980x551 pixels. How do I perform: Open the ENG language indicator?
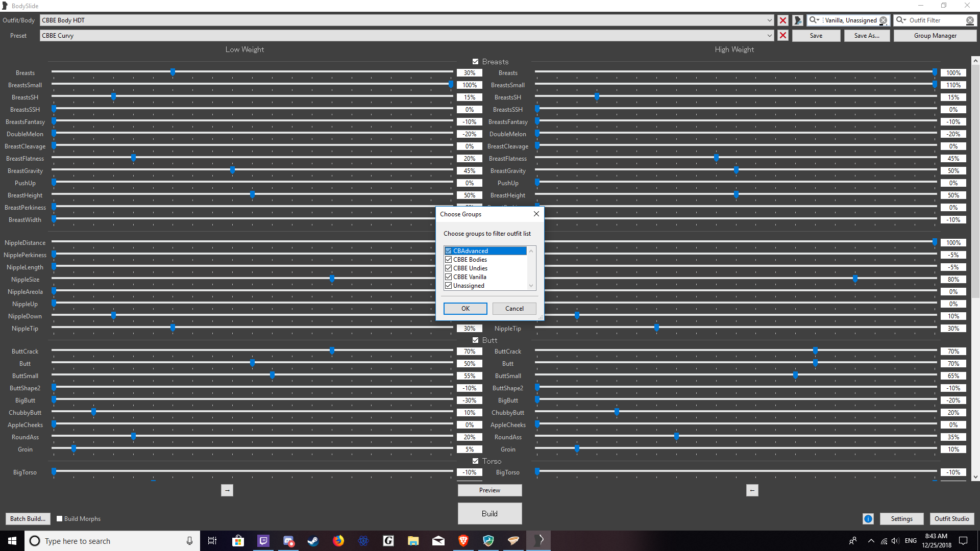pos(911,541)
